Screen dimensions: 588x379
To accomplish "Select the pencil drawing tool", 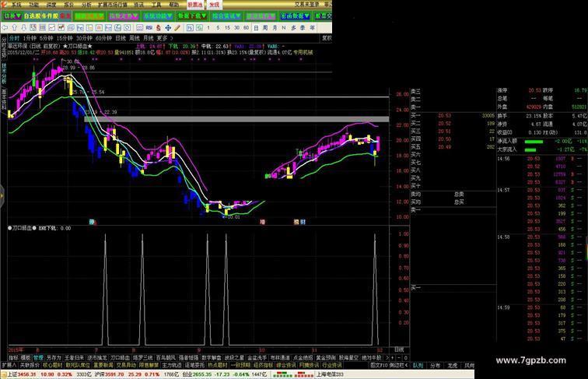I will click(177, 28).
